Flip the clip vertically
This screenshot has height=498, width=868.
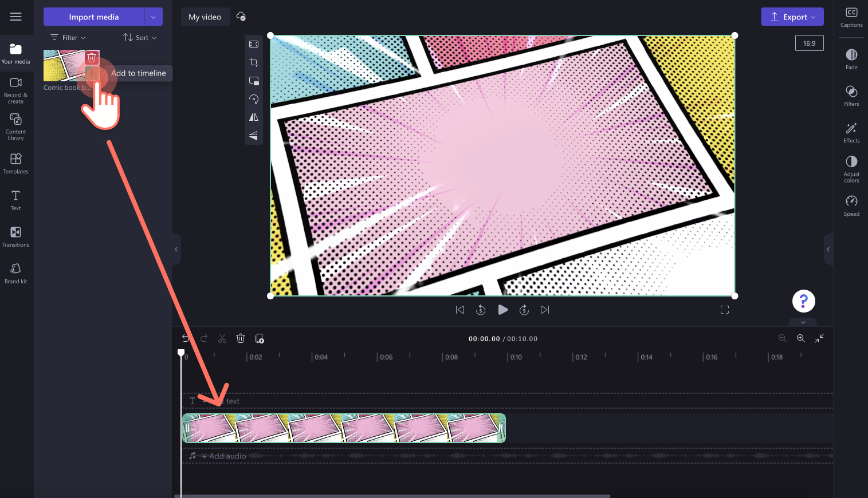(254, 136)
